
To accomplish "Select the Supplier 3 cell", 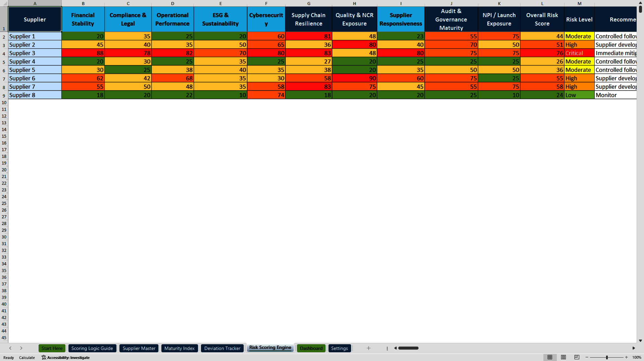I will coord(35,53).
